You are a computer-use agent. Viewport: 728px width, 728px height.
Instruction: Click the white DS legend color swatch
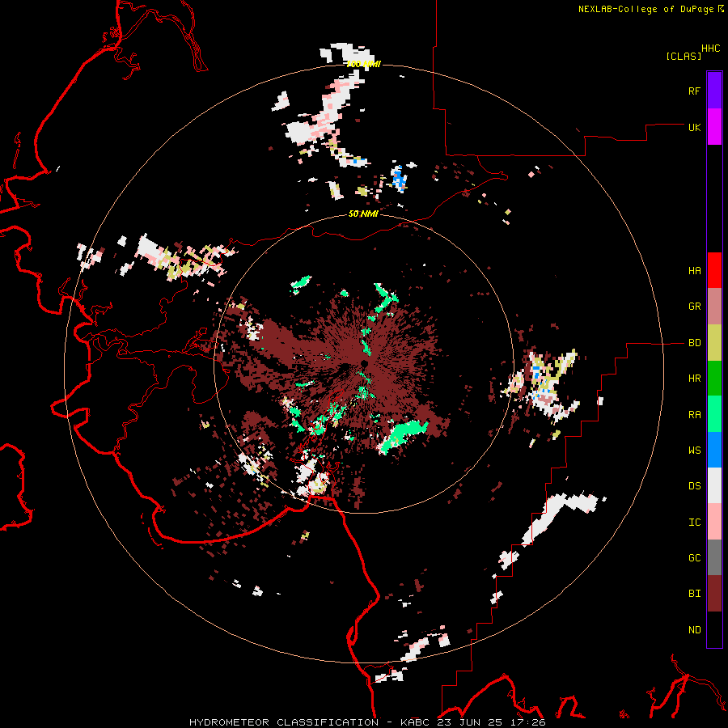(x=714, y=485)
